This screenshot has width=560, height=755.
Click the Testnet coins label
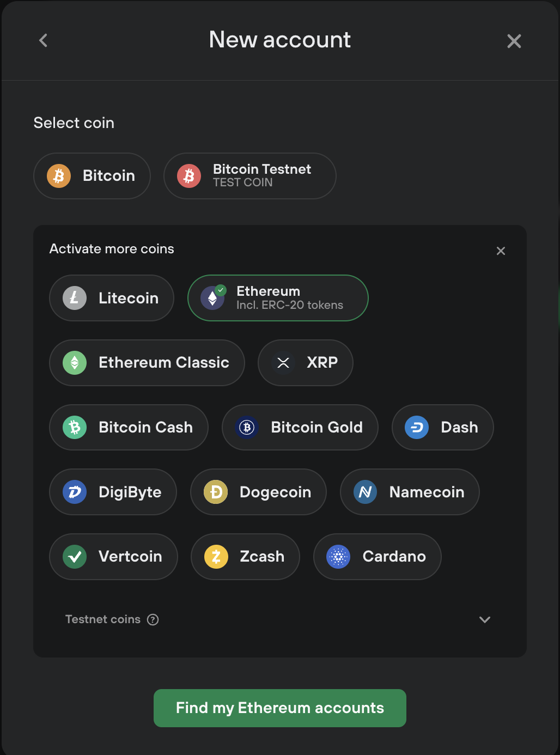click(103, 619)
